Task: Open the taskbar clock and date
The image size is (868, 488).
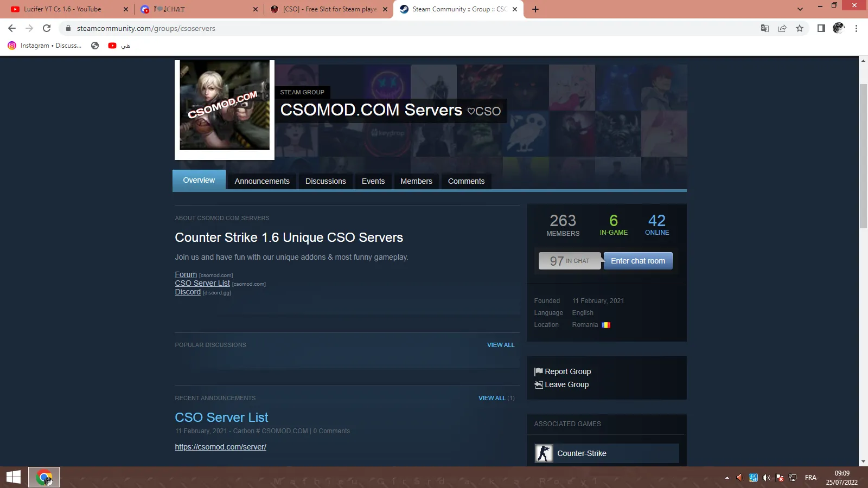Action: pos(842,478)
